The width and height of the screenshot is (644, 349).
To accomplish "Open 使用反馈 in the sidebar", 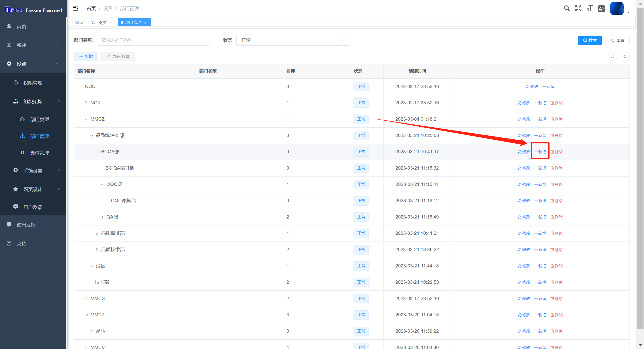I will (33, 225).
